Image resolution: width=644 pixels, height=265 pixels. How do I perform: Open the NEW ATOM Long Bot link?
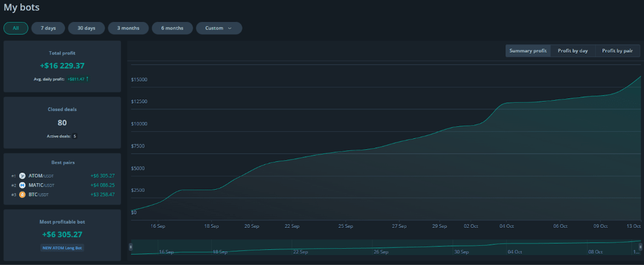pos(62,248)
